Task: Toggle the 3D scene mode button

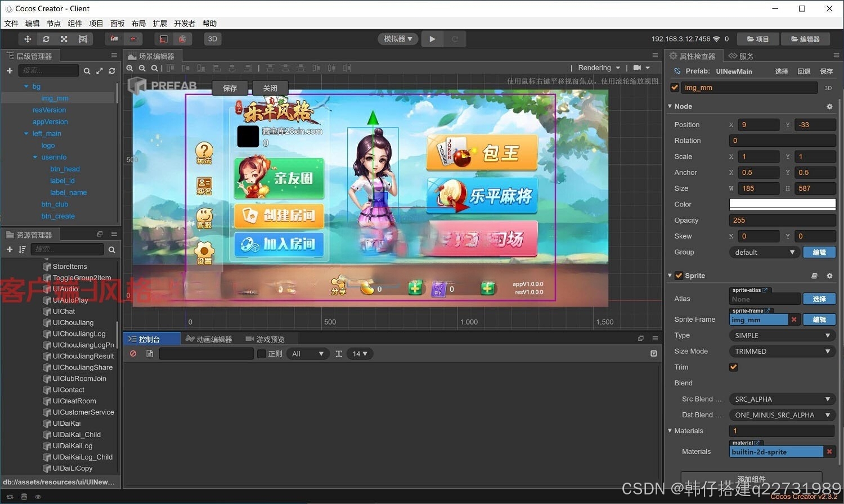Action: 213,39
